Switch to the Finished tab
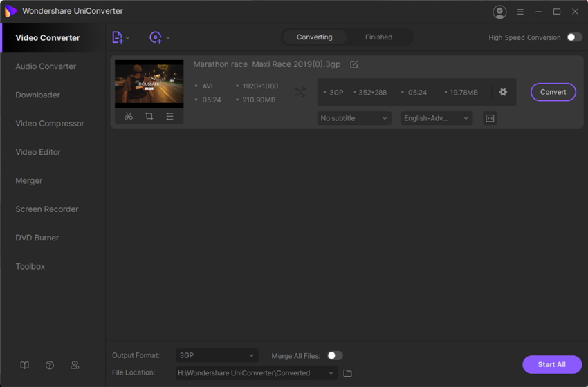This screenshot has width=588, height=387. coord(379,37)
